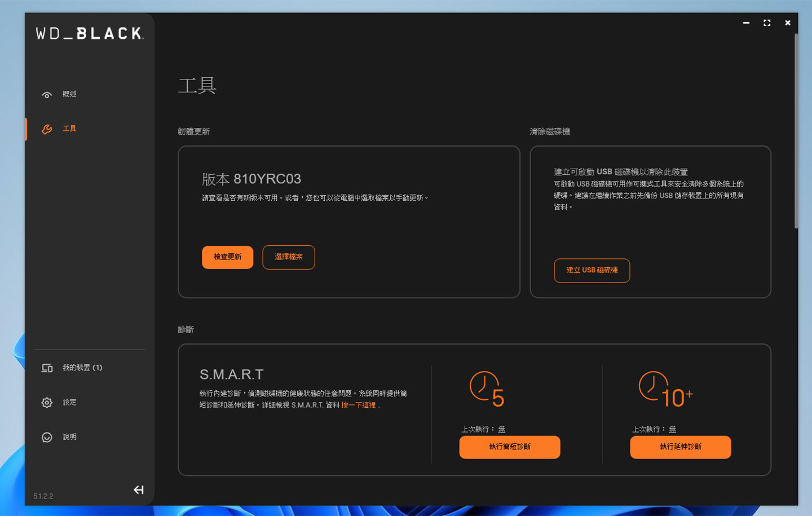Run the extended diagnostic via 執行延伸診斷
Image resolution: width=812 pixels, height=516 pixels.
coord(680,447)
